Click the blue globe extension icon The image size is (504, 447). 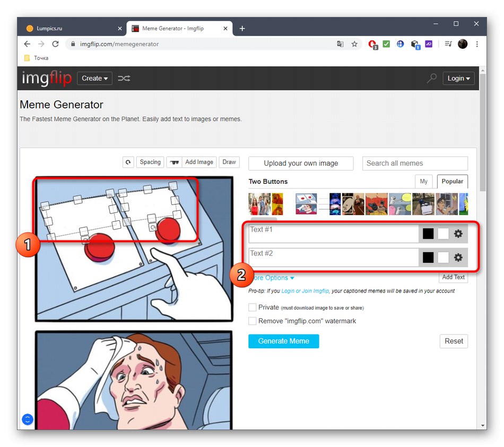tap(400, 44)
